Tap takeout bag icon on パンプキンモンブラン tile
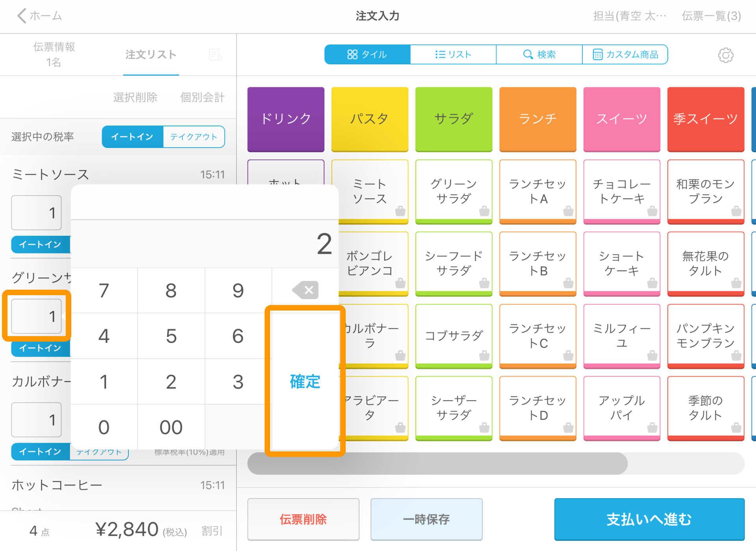This screenshot has width=756, height=551. tap(736, 355)
